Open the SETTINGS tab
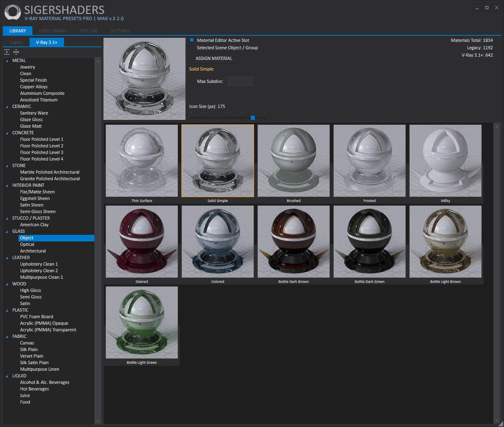Screen dimensions: 504x427 click(120, 31)
